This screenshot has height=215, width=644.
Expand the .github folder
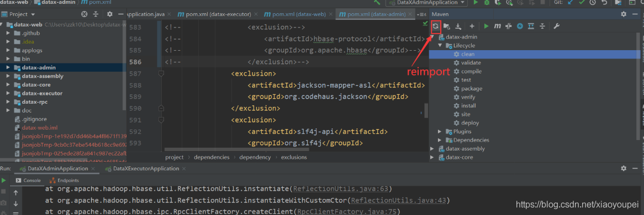click(8, 33)
